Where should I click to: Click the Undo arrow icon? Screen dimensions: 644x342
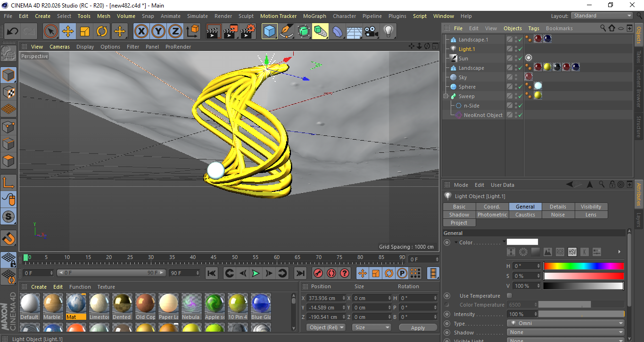click(x=13, y=32)
